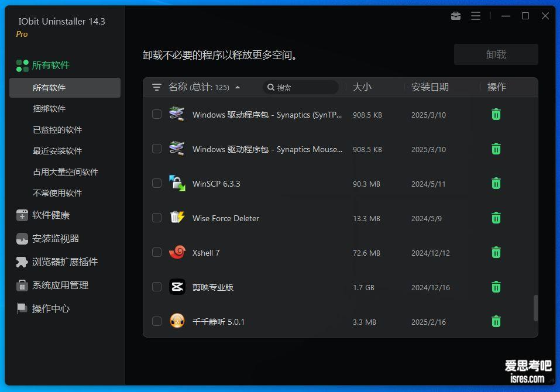Viewport: 560px width, 392px height.
Task: Show 占用大量空间软件
Action: pos(65,172)
